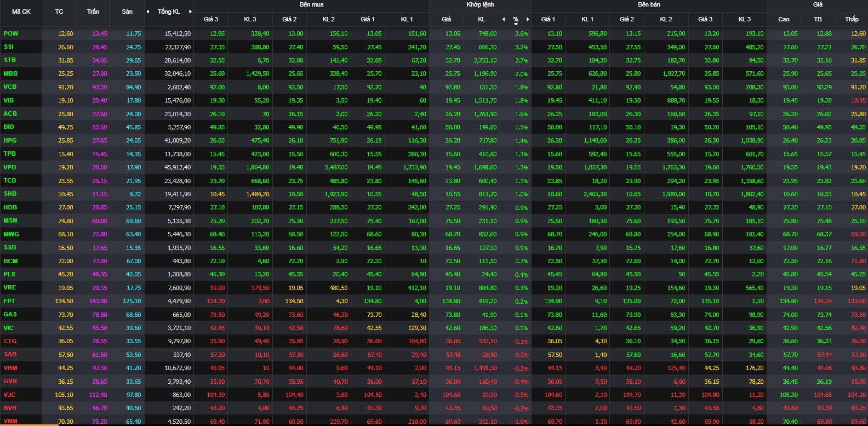868x426 pixels.
Task: Click Giá header under Khớp lệnh
Action: 447,19
